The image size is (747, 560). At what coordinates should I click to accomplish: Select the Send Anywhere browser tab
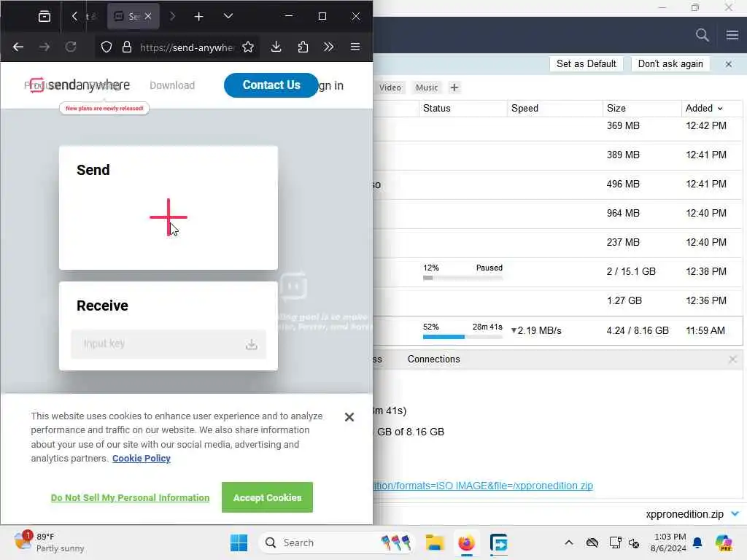[133, 16]
